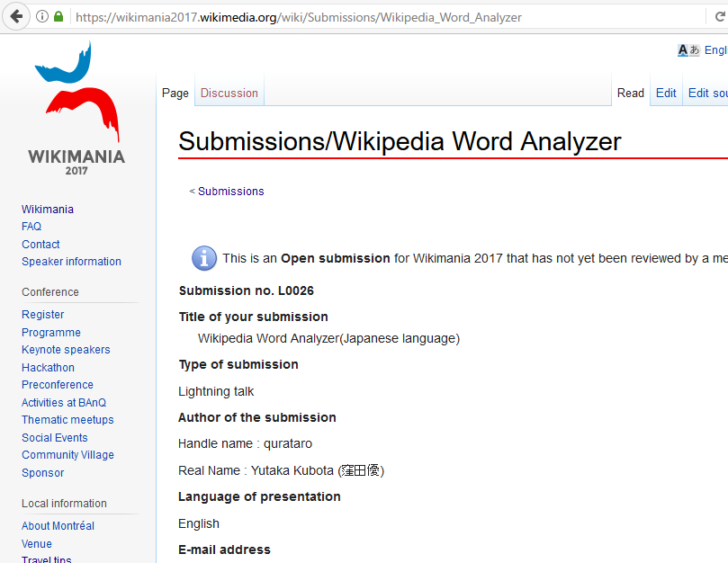Click the Real Name : Yutaka Kubota text

coord(282,470)
